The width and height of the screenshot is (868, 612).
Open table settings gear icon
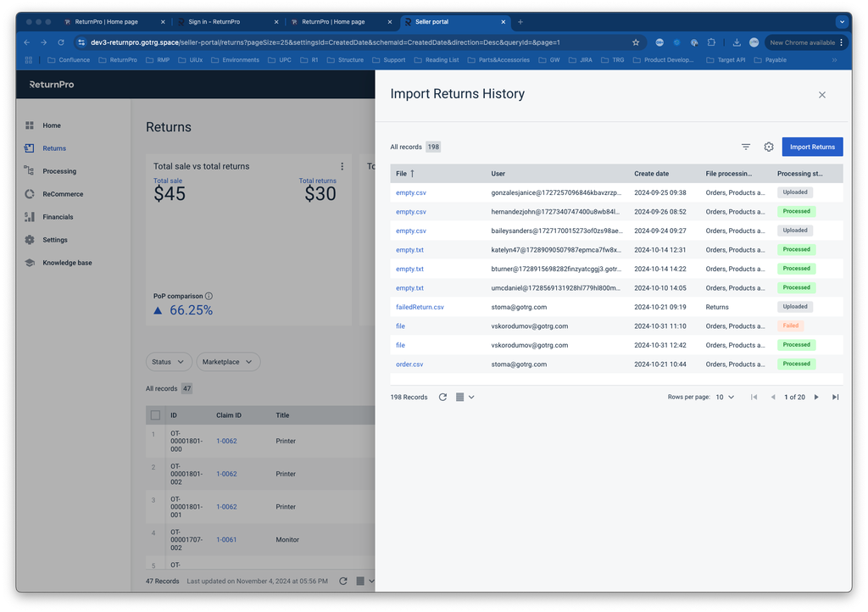click(769, 147)
